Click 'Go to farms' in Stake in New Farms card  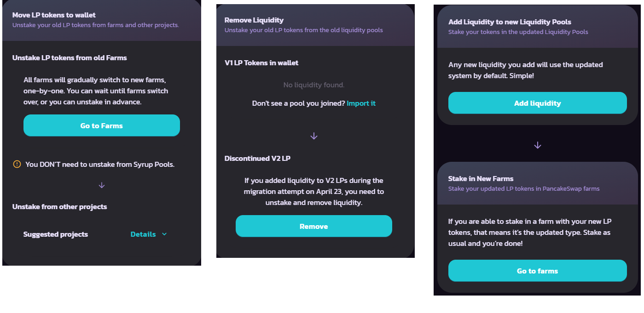[538, 271]
